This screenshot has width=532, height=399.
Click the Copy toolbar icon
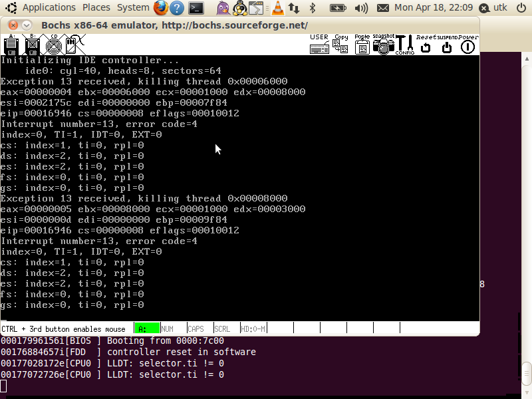[x=340, y=44]
